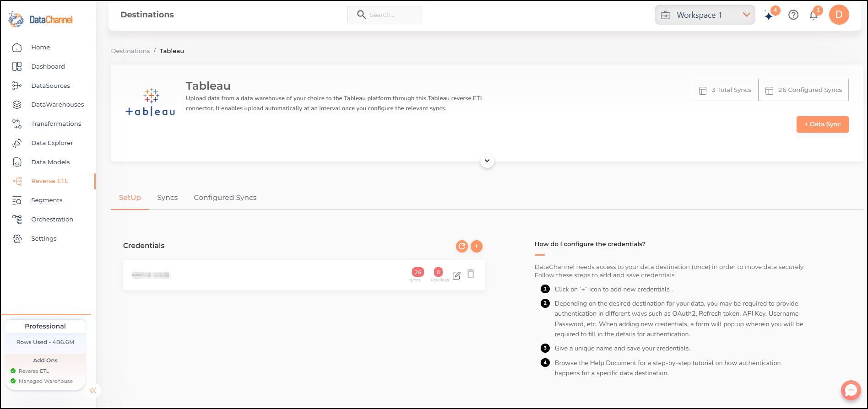Open the Workspace 1 dropdown
The image size is (868, 409).
coord(705,15)
